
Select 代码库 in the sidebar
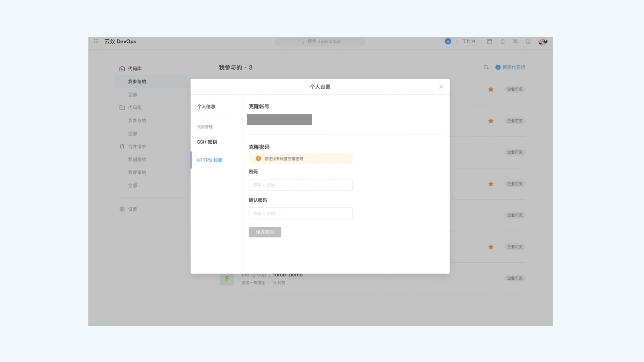coord(134,68)
